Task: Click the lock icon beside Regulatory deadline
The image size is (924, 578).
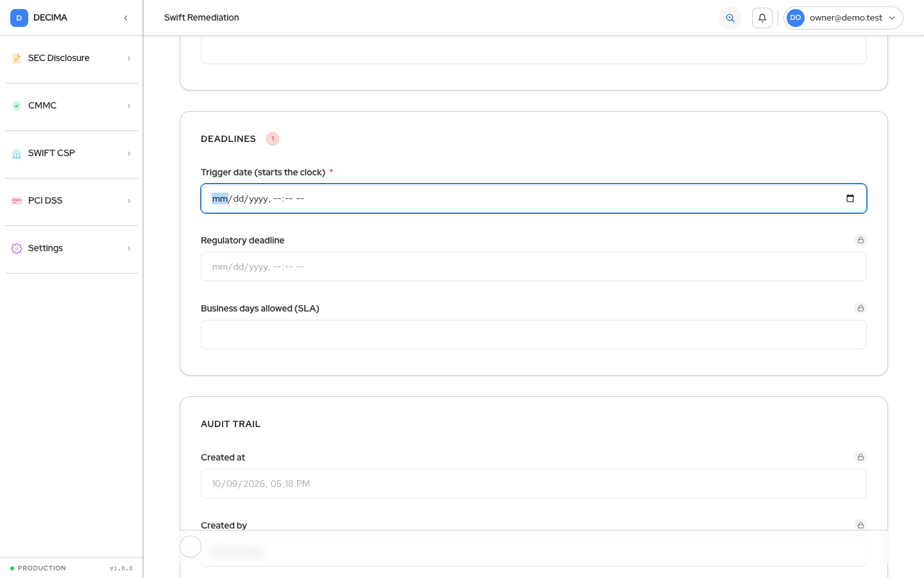Action: coord(861,240)
